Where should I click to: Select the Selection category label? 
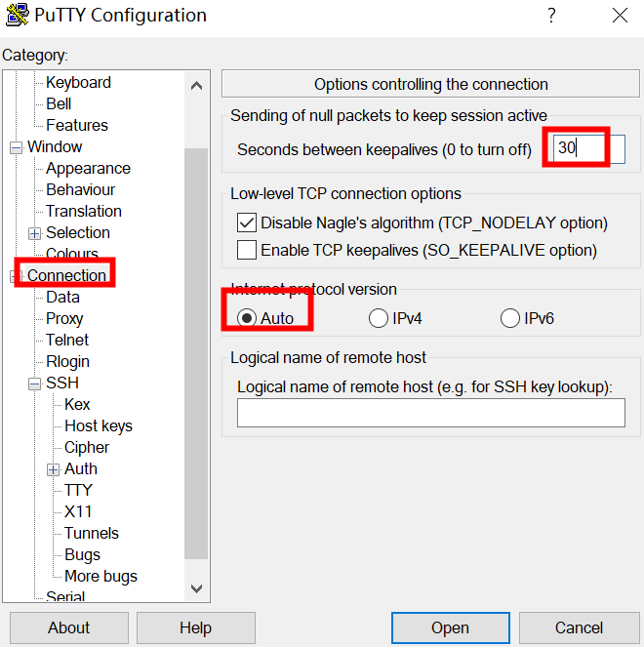tap(78, 232)
